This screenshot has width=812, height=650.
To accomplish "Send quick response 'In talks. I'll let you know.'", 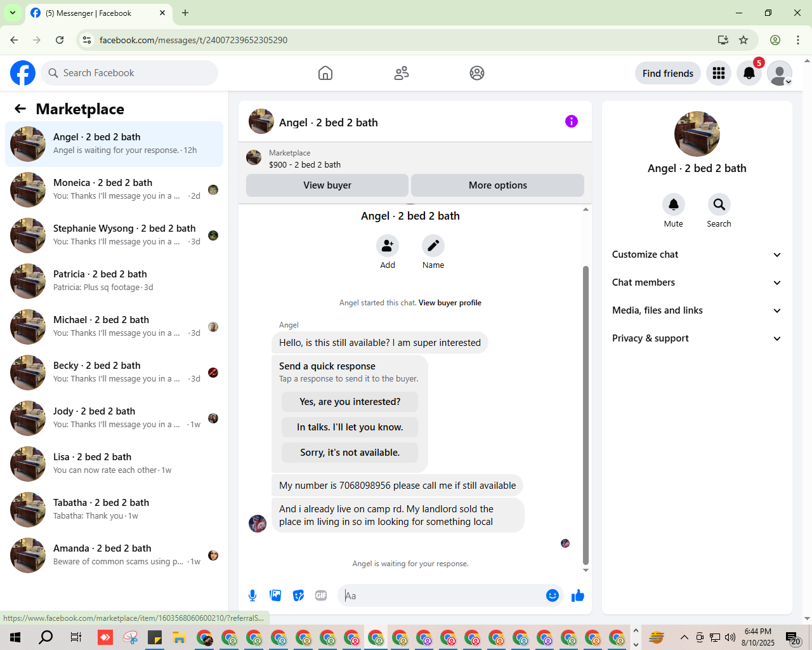I will point(350,427).
